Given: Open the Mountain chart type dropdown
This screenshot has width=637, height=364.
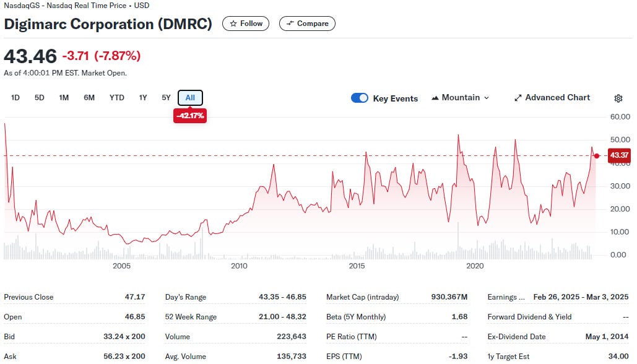Looking at the screenshot, I should [461, 98].
